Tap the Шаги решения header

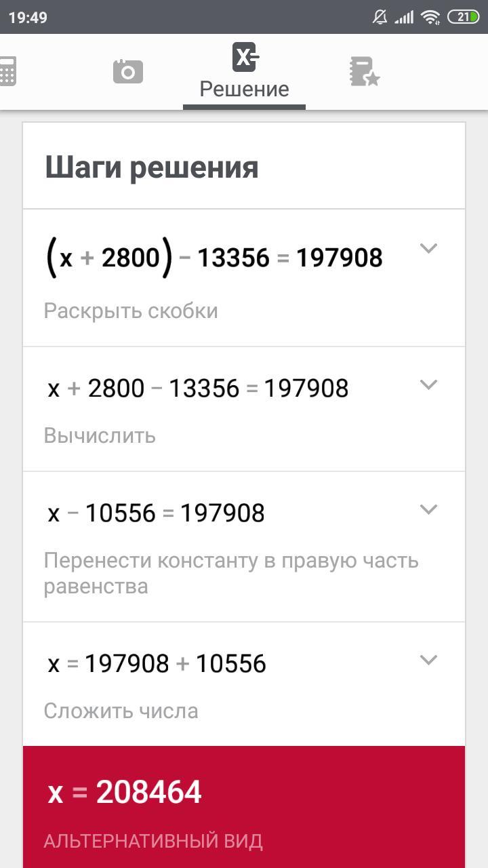pyautogui.click(x=152, y=167)
